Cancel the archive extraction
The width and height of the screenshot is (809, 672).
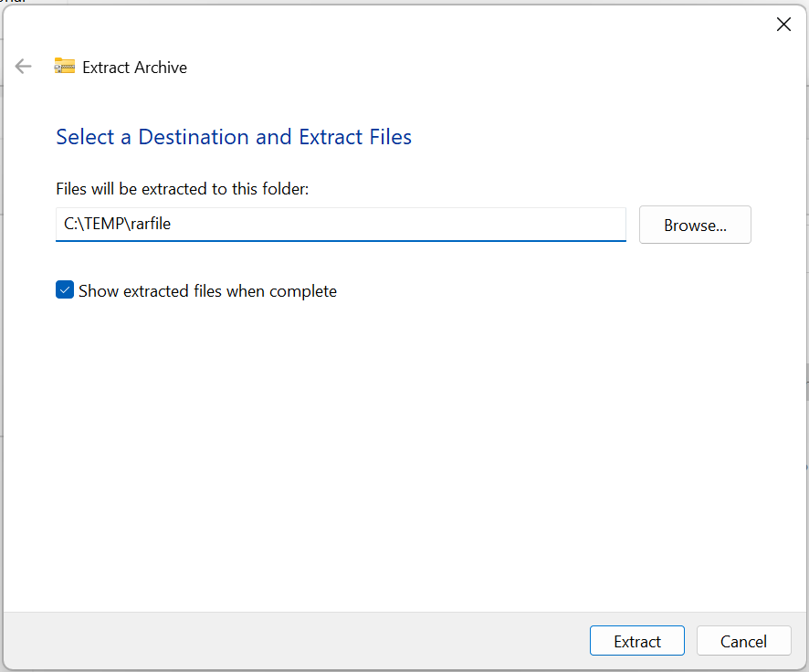point(742,641)
